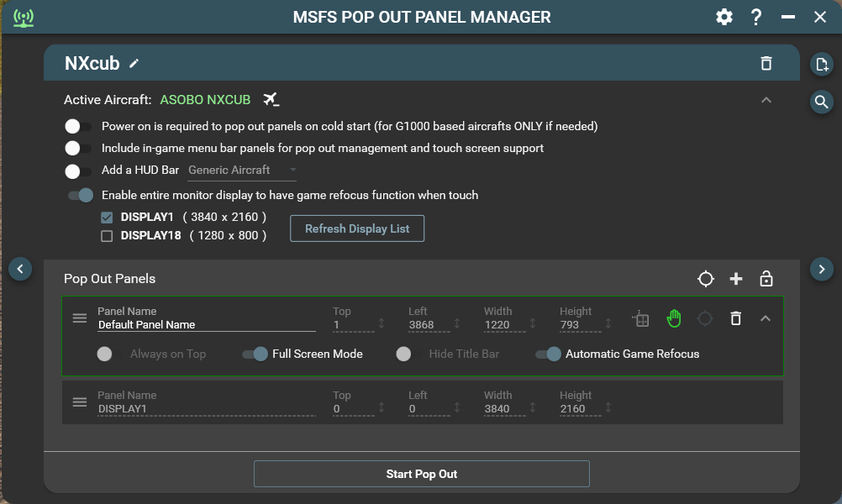Go to the next profile with right arrow
The width and height of the screenshot is (842, 504).
coord(821,269)
